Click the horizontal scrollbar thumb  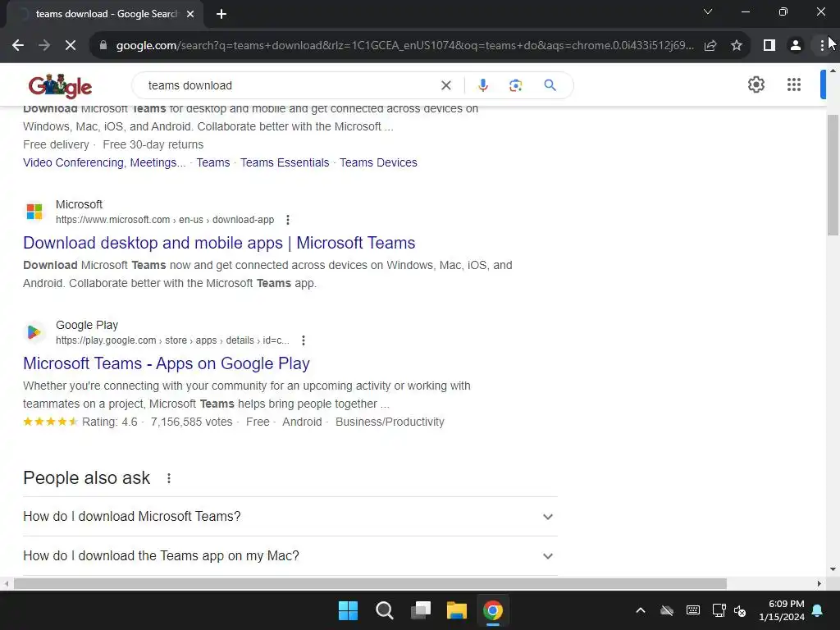click(370, 583)
